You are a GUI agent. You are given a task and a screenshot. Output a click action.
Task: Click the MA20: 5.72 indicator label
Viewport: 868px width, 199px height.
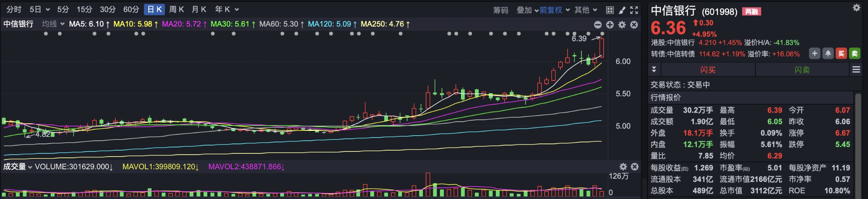point(184,24)
